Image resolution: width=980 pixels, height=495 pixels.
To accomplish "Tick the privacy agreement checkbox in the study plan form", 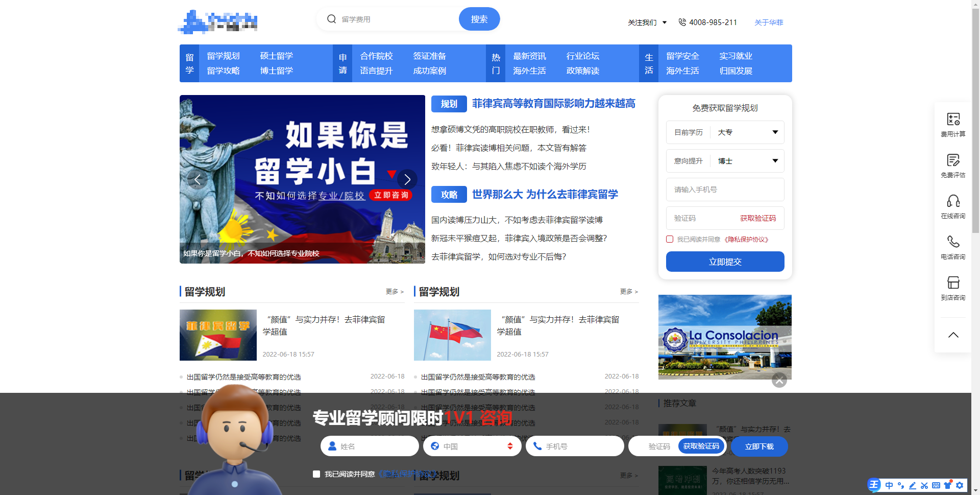I will click(x=670, y=239).
